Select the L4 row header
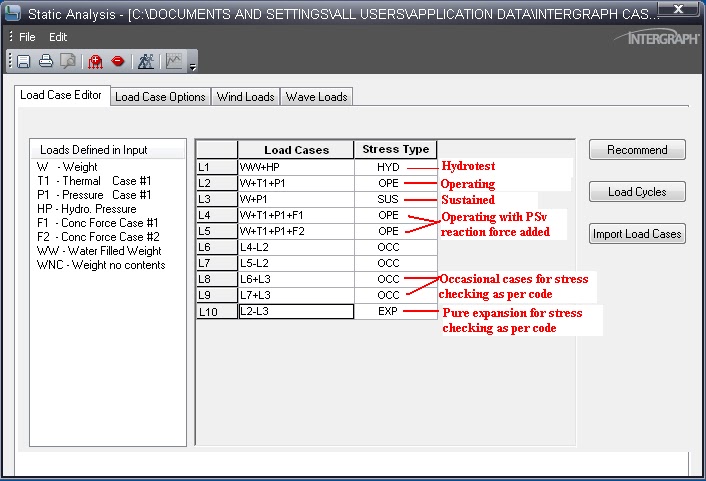Viewport: 706px width, 481px height. [217, 215]
